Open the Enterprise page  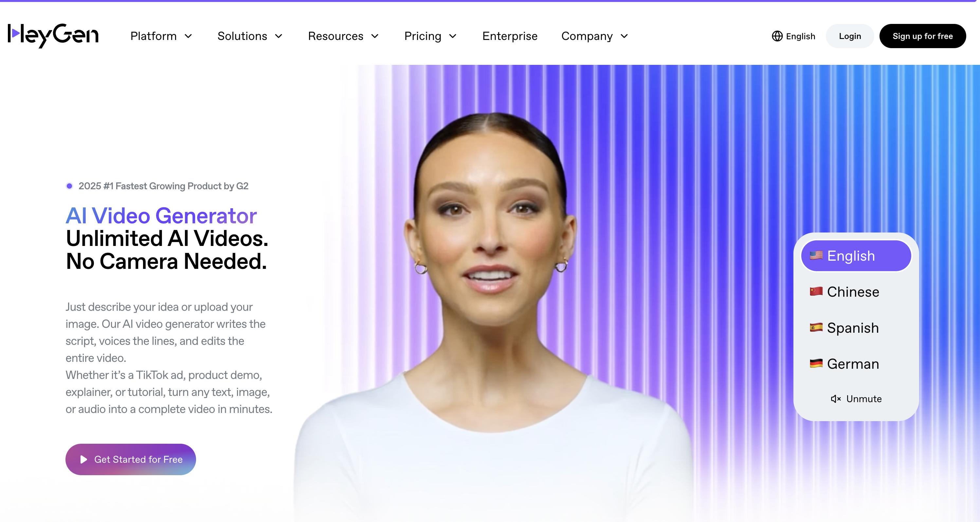tap(510, 36)
